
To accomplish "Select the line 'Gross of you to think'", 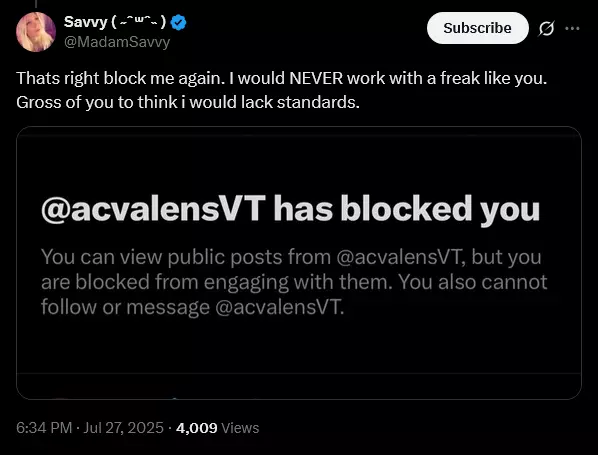I will (188, 102).
